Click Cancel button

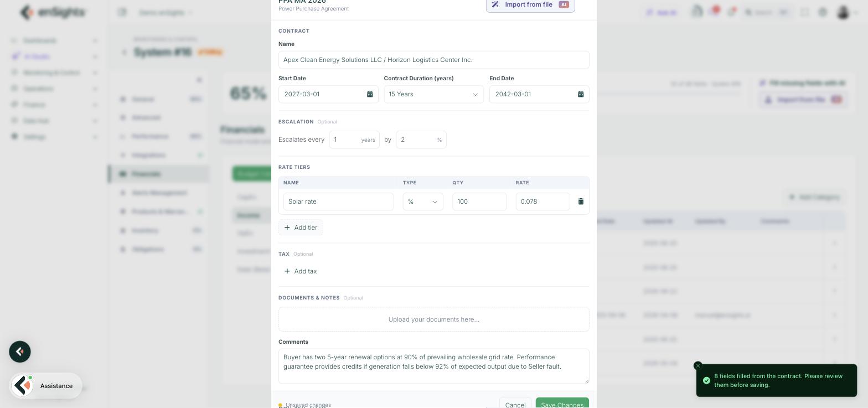[x=515, y=404]
